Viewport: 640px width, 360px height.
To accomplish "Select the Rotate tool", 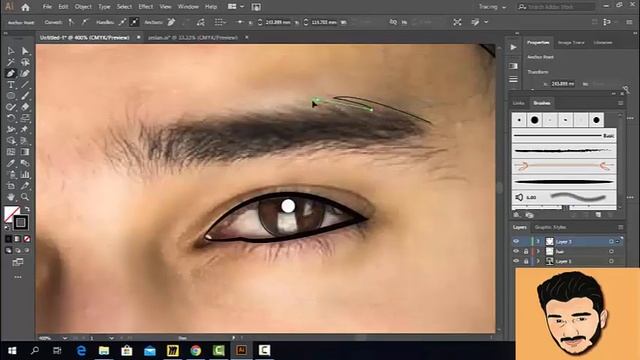I will coord(11,118).
